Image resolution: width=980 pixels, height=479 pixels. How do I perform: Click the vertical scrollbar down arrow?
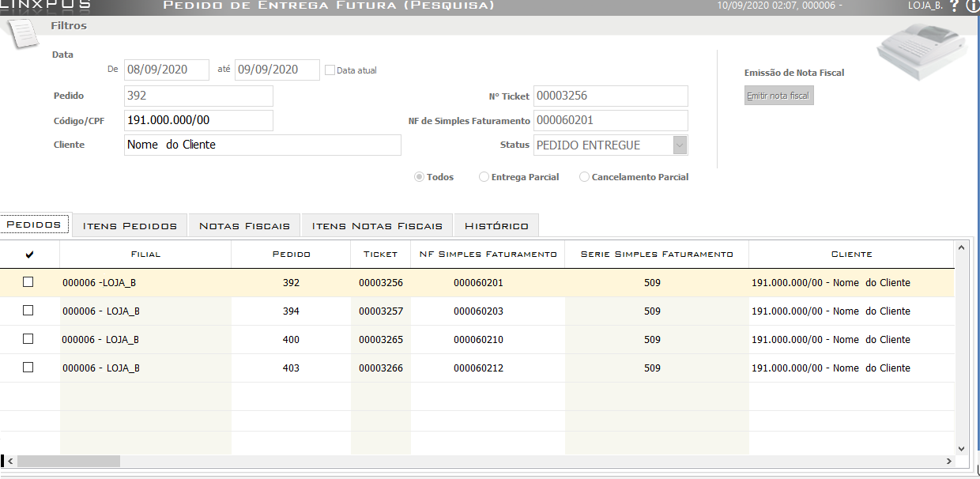[x=961, y=448]
